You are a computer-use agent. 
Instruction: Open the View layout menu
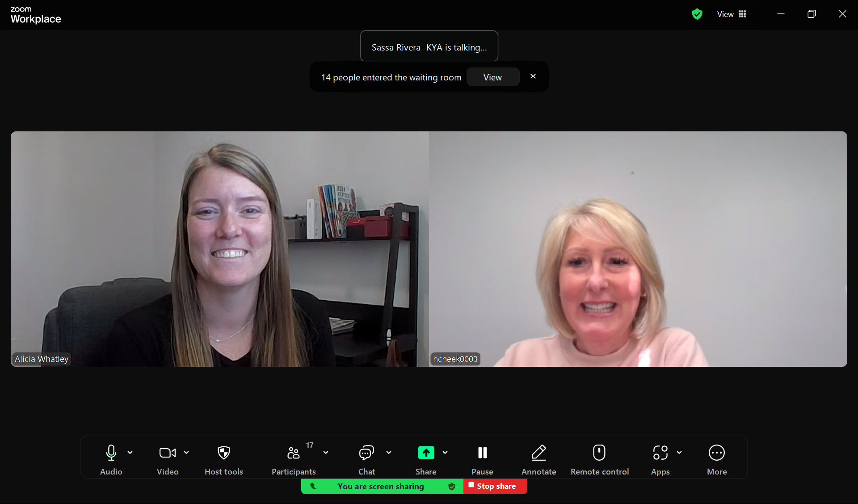[x=732, y=14]
